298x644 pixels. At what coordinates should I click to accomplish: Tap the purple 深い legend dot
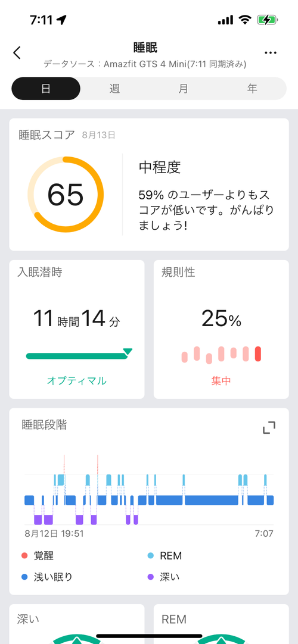[x=150, y=577]
